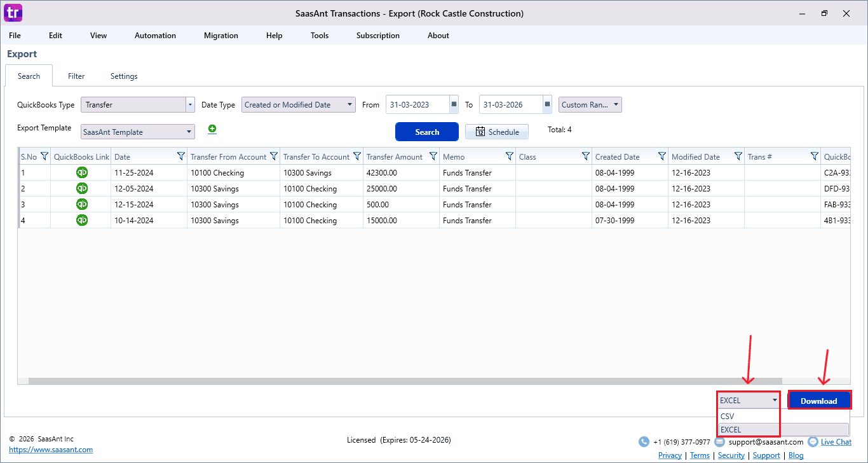Click green add export template icon
868x463 pixels.
pos(212,129)
